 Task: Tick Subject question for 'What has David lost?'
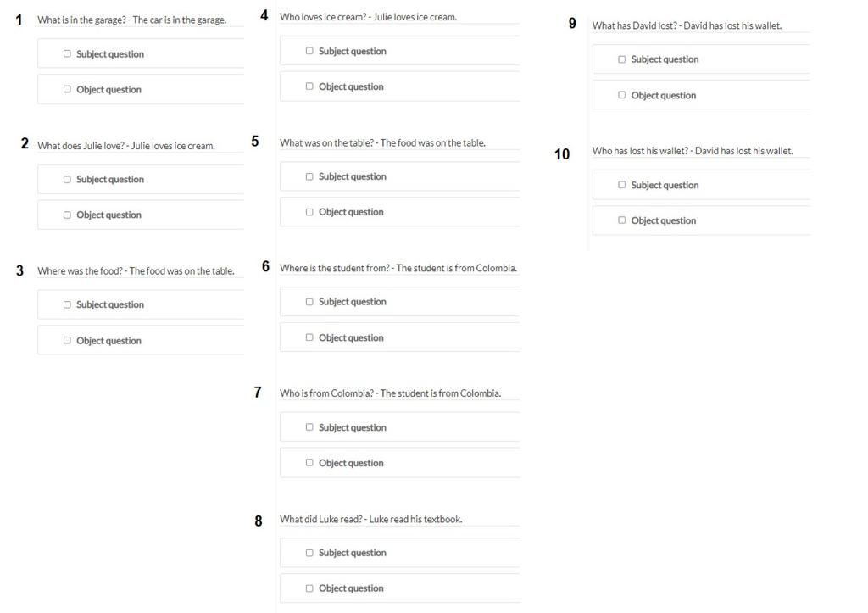point(621,59)
